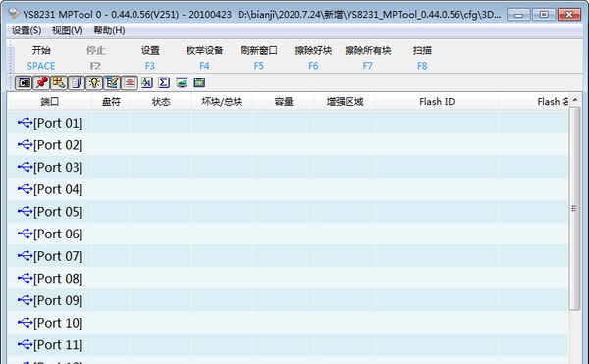The height and width of the screenshot is (364, 589).
Task: Click the USB icon for Port 06
Action: [x=26, y=234]
